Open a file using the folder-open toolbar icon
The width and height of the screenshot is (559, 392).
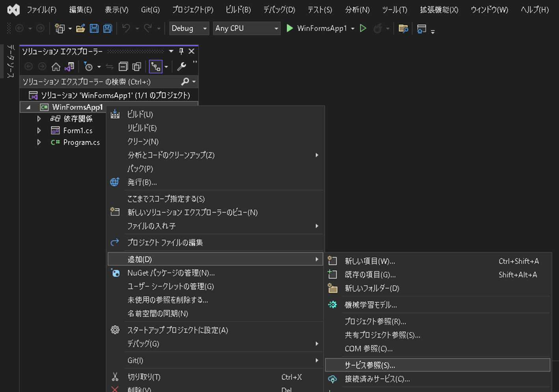[80, 28]
